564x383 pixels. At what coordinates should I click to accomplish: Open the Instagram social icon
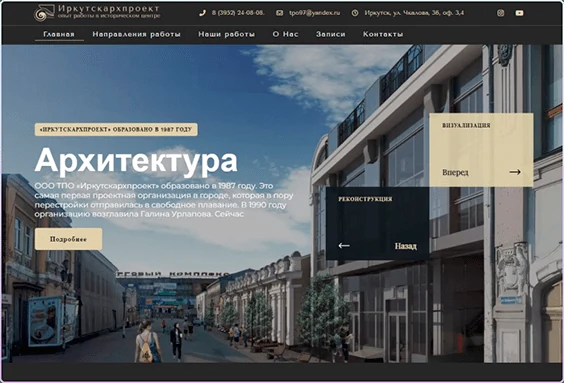[x=501, y=13]
